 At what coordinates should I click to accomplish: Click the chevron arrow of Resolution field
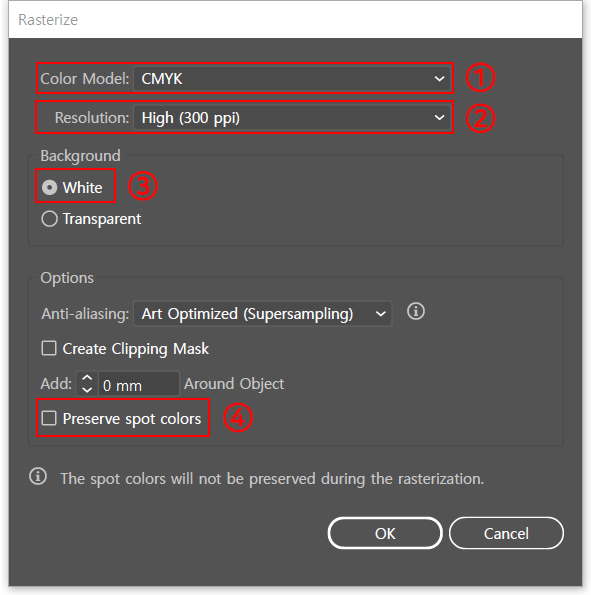(x=439, y=118)
